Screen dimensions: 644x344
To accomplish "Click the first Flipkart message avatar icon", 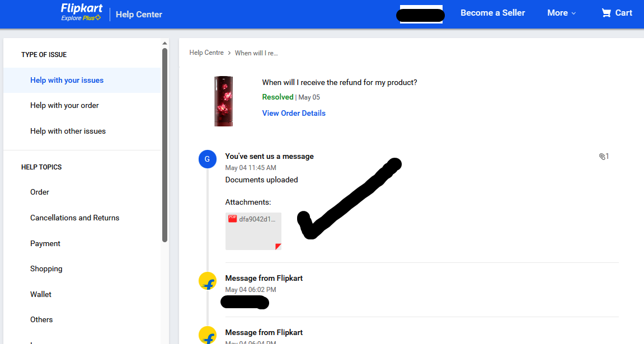I will click(x=208, y=281).
